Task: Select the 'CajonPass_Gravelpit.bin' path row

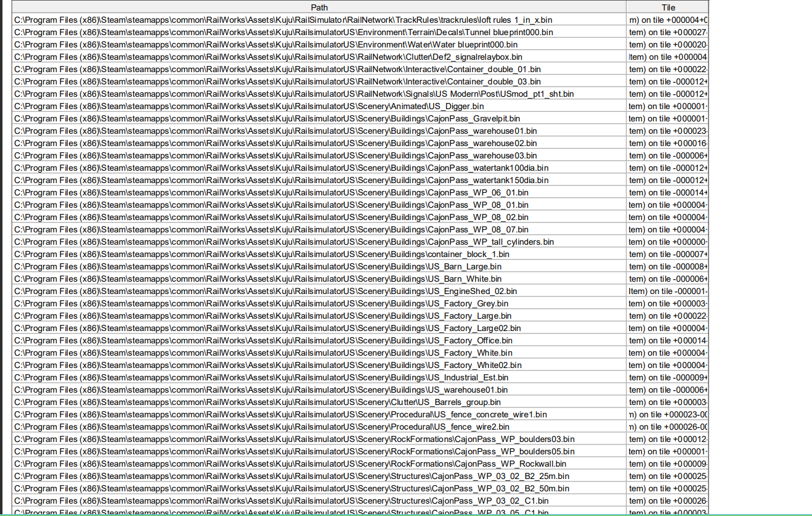Action: coord(319,118)
